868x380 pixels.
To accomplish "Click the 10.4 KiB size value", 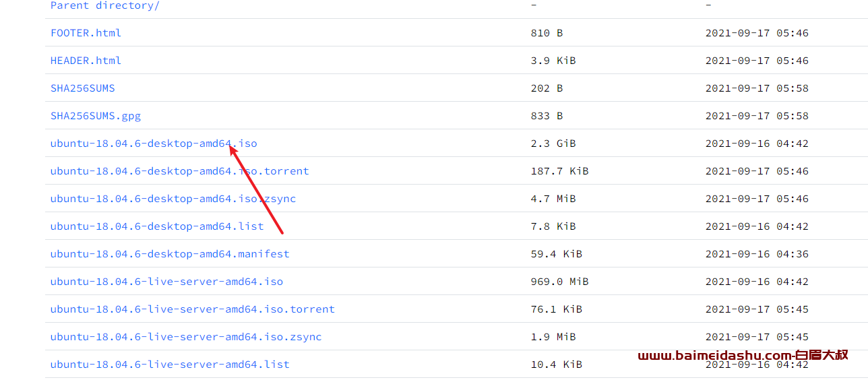I will click(557, 365).
